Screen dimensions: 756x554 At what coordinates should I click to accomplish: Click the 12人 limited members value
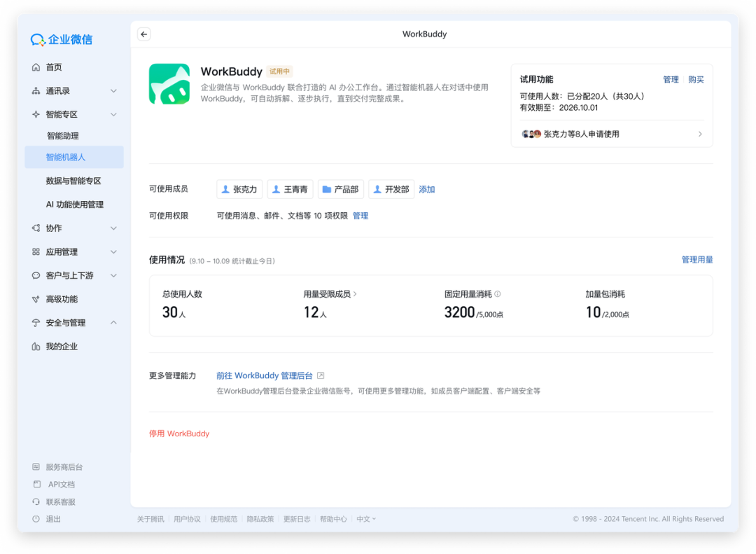coord(315,312)
